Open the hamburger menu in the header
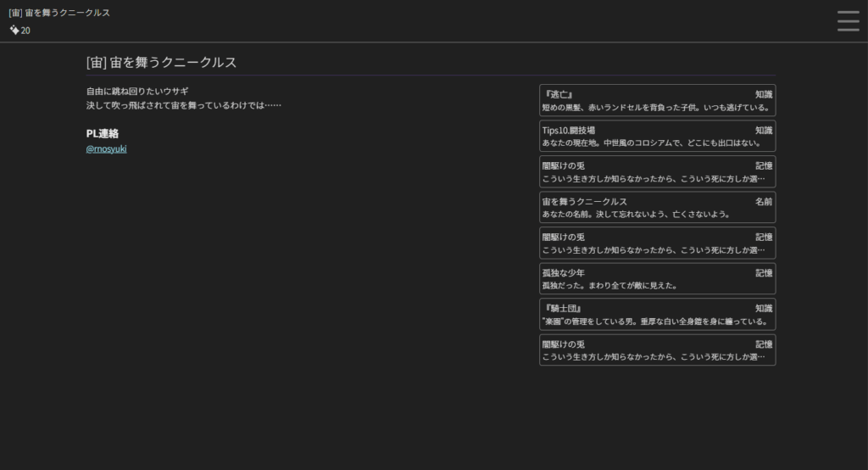Image resolution: width=868 pixels, height=470 pixels. [848, 21]
